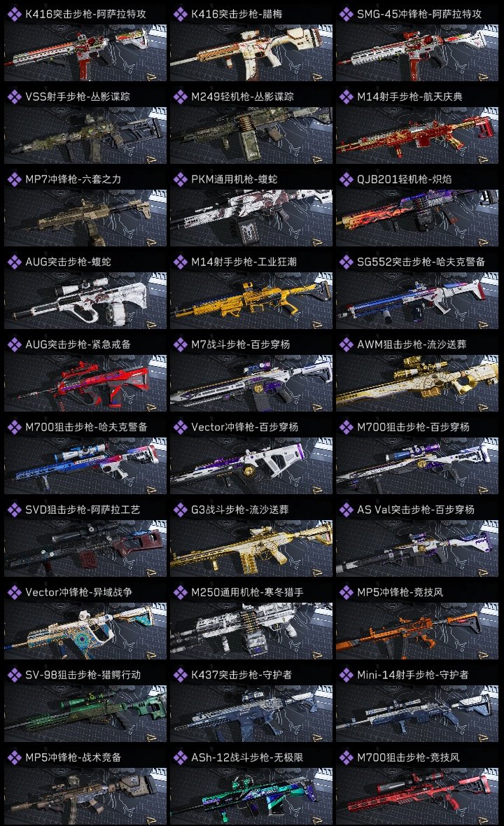Click the purple diamond icon next to SMG-45冲锋枪-阿萨拉特攻
This screenshot has width=504, height=826.
[x=346, y=14]
